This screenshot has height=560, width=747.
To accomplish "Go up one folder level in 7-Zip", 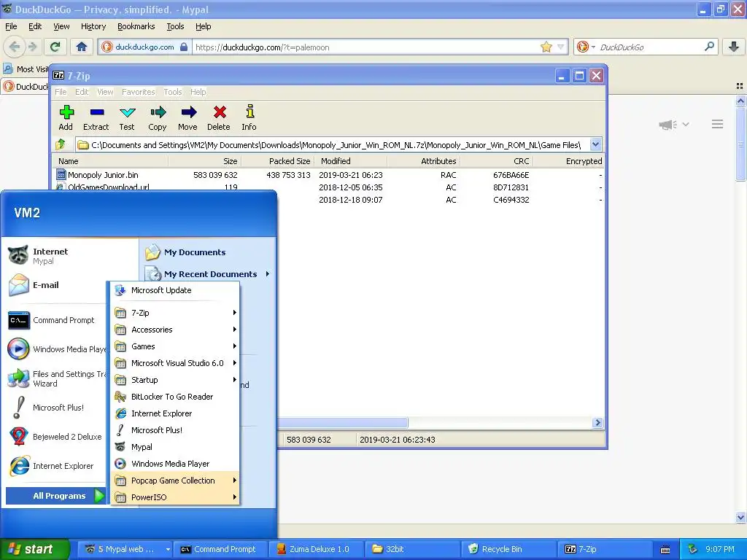I will (x=61, y=144).
